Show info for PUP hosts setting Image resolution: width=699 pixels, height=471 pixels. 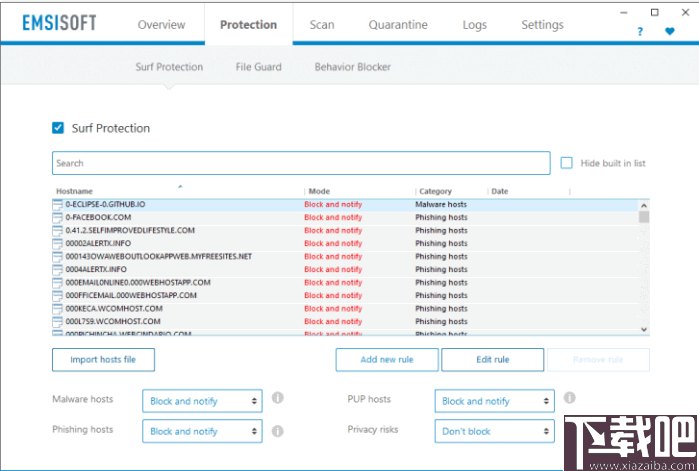[x=569, y=397]
